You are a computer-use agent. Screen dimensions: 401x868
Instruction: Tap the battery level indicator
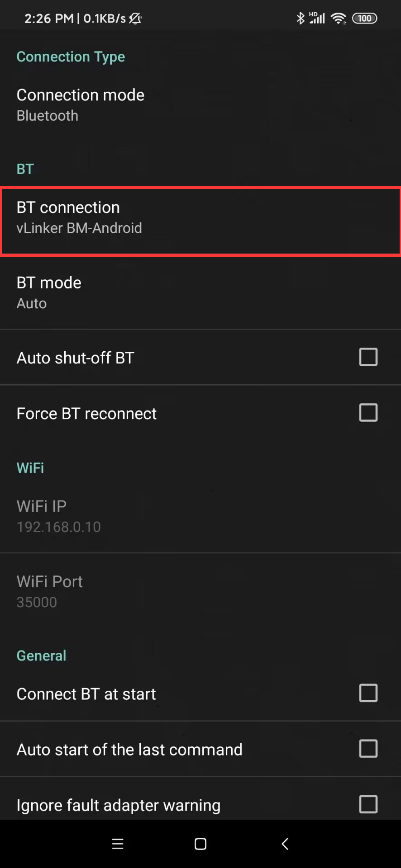coord(365,18)
